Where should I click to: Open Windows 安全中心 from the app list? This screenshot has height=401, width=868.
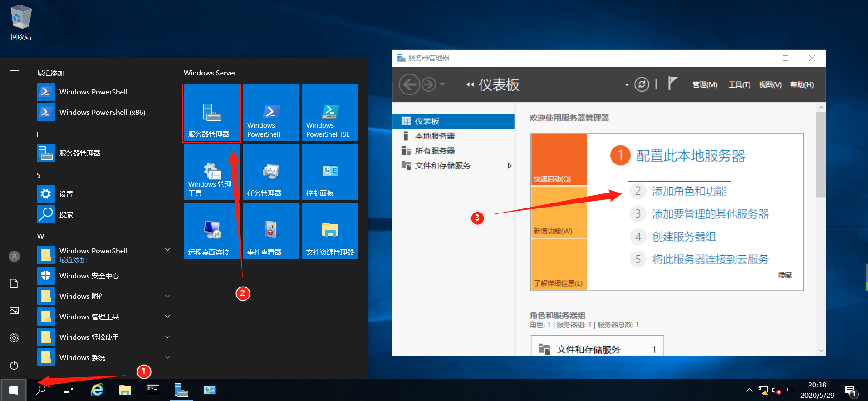104,276
